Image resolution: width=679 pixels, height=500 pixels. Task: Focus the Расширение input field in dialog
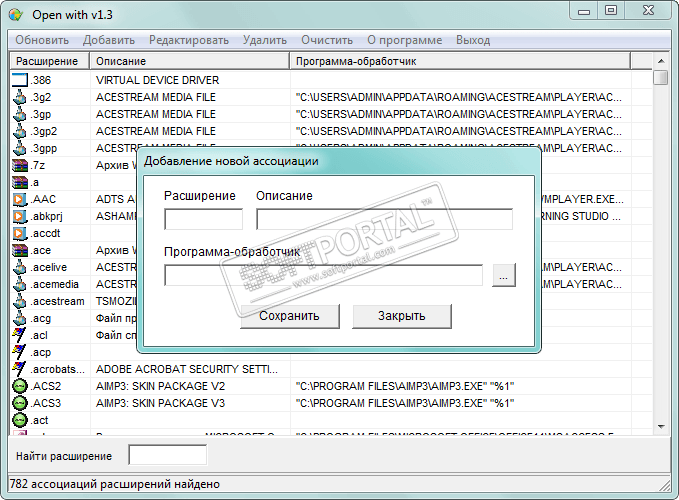pos(204,219)
